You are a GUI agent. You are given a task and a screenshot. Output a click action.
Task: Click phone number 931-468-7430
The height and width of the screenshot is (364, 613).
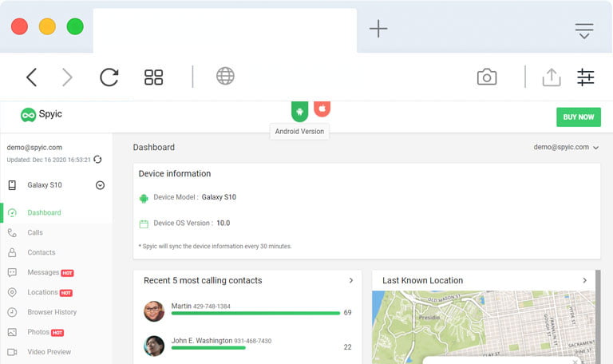tap(252, 341)
